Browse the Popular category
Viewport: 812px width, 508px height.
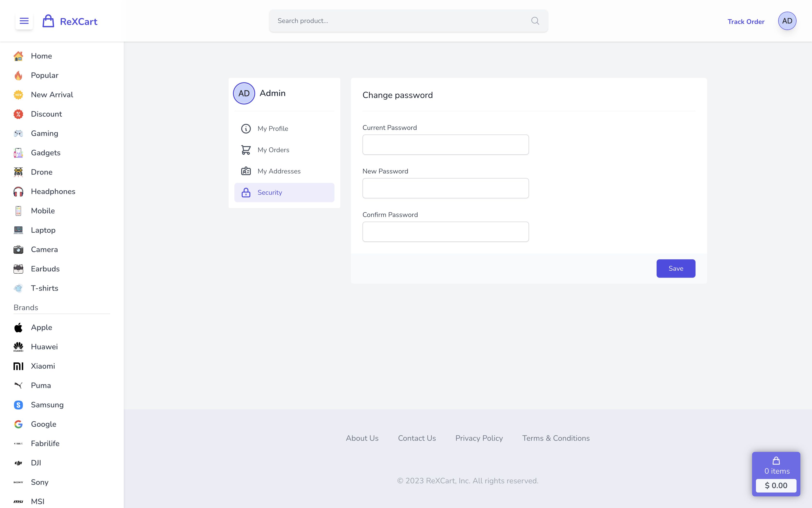coord(45,75)
